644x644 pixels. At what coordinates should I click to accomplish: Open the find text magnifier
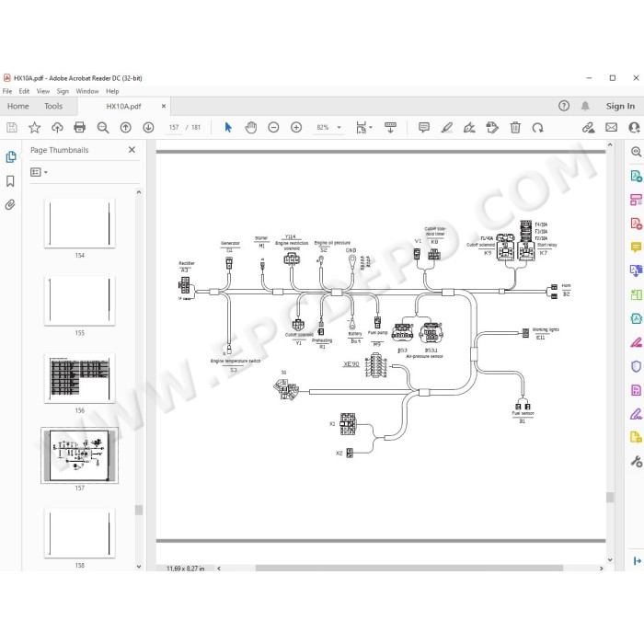click(103, 128)
